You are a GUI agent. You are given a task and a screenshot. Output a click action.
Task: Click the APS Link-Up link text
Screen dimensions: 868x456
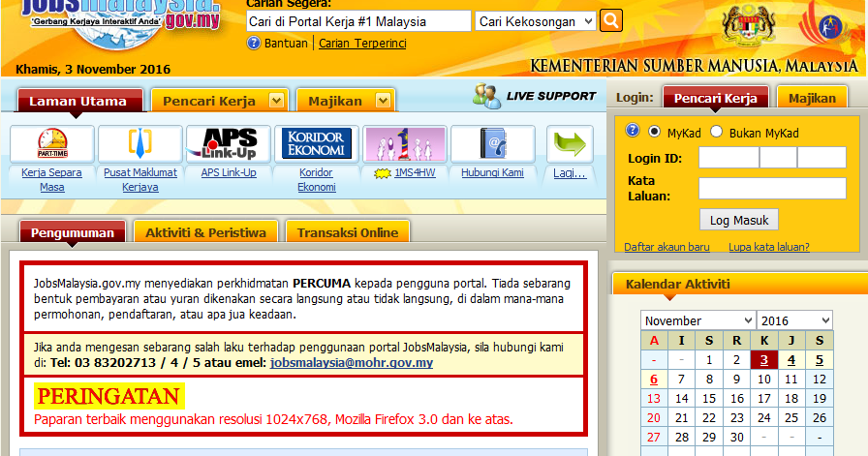coord(229,172)
